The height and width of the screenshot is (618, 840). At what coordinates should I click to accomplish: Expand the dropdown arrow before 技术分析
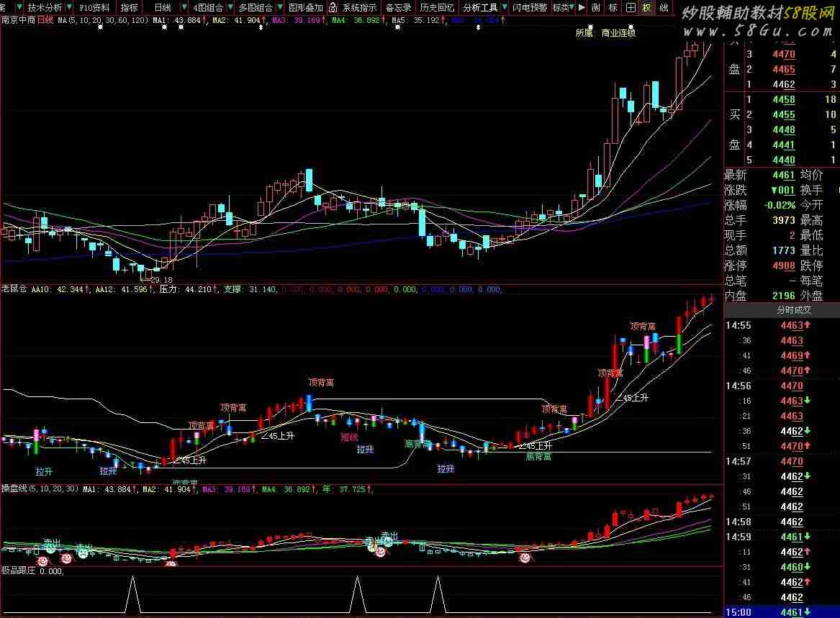tap(19, 7)
